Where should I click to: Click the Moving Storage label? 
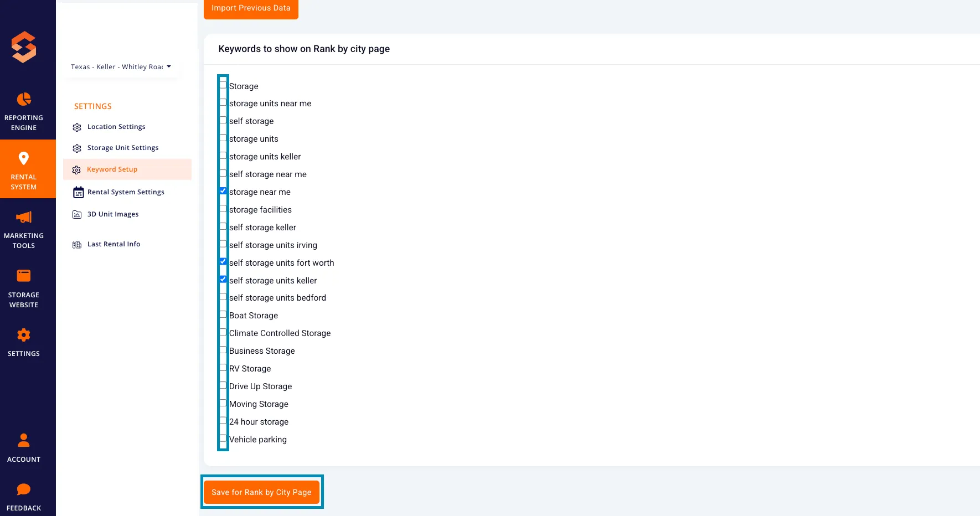point(259,404)
